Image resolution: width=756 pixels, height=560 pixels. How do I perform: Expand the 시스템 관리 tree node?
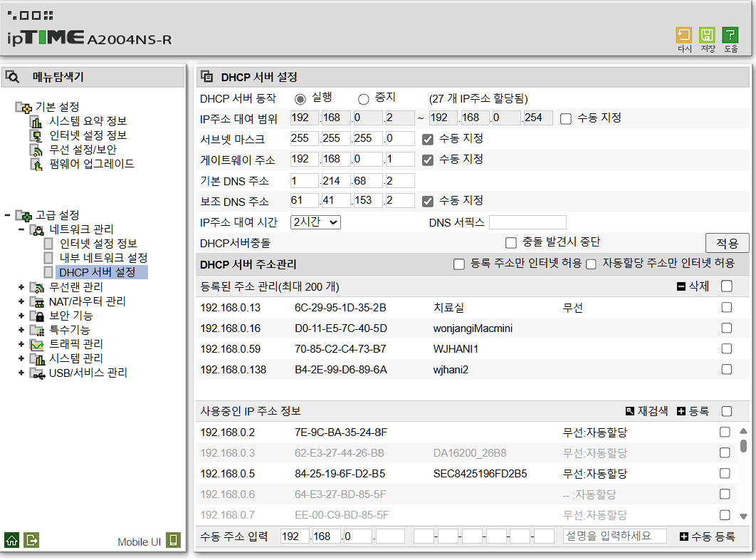coord(21,358)
